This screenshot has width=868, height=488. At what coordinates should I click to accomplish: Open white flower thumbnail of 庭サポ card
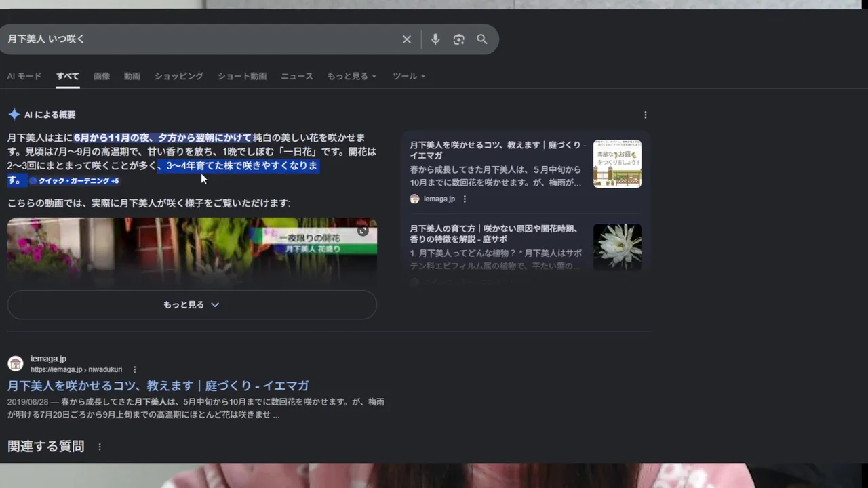[x=617, y=247]
